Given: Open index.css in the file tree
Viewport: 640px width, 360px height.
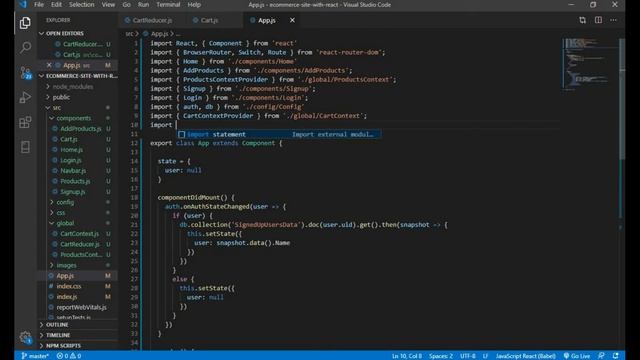Looking at the screenshot, I should (x=69, y=287).
